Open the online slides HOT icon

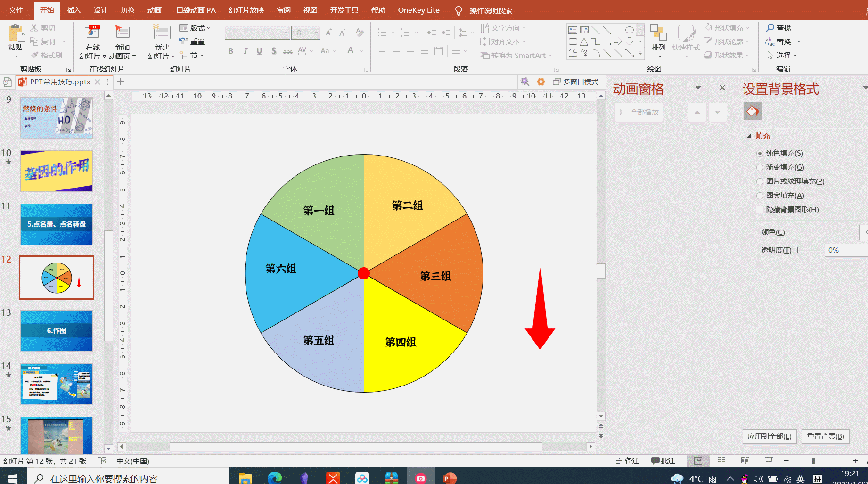93,33
